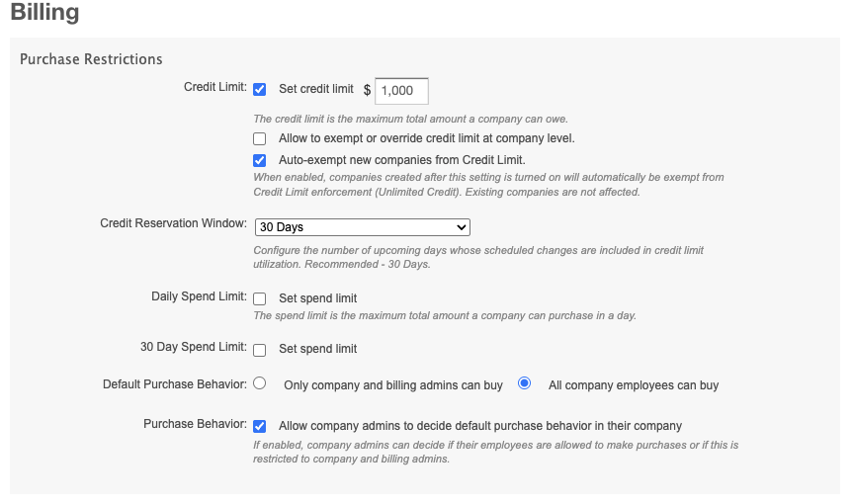Click the 'Set spend limit' text beside Daily Spend Limit
The image size is (853, 504).
pyautogui.click(x=317, y=298)
